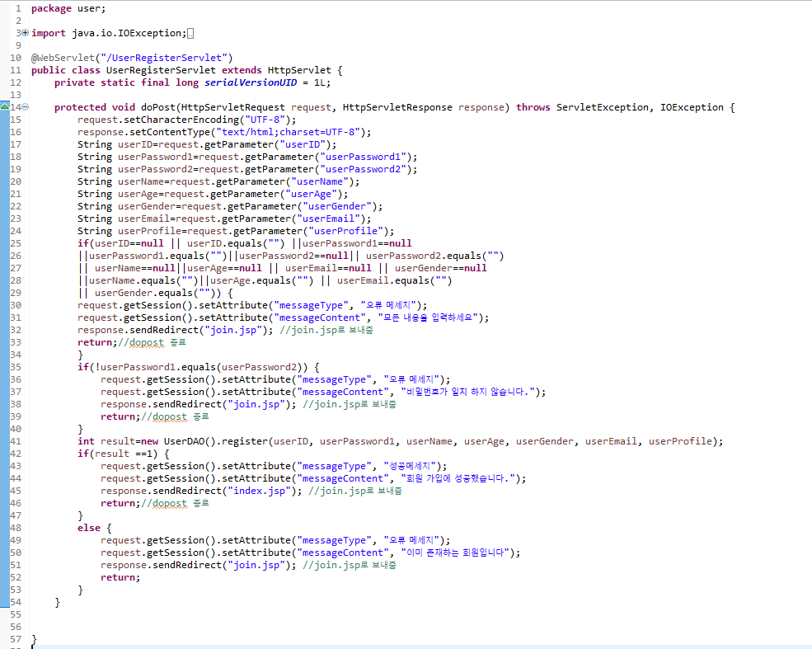This screenshot has width=812, height=649.
Task: Click line number 56 in the gutter
Action: pos(16,628)
